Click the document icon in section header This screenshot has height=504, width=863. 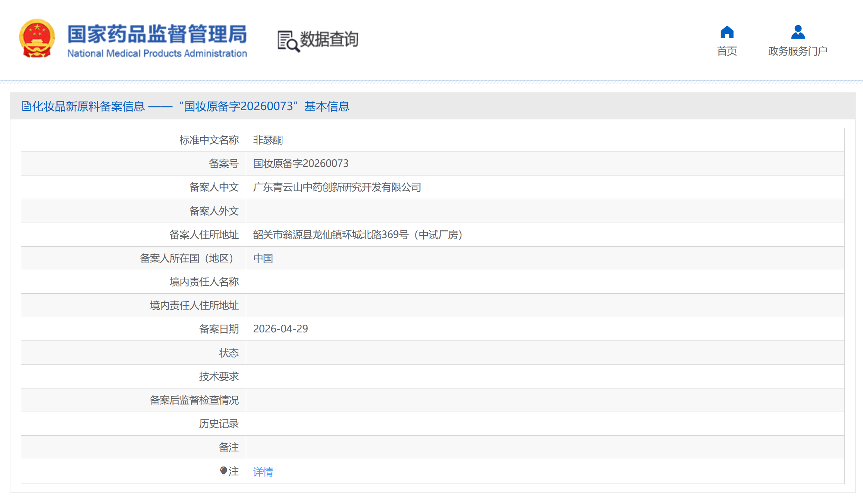[26, 106]
